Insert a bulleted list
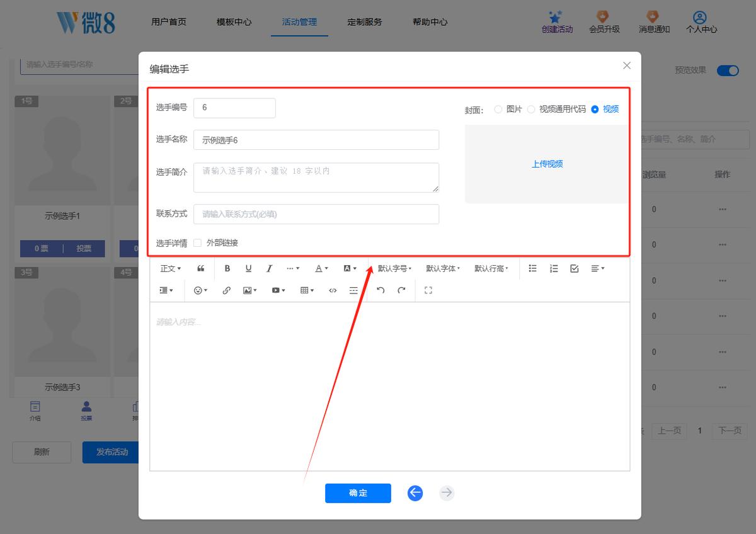This screenshot has width=756, height=534. tap(532, 268)
